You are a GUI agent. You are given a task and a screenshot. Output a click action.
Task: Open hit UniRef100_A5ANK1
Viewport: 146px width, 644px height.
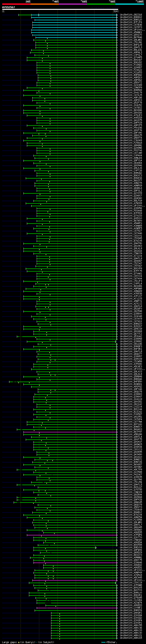pyautogui.click(x=131, y=32)
